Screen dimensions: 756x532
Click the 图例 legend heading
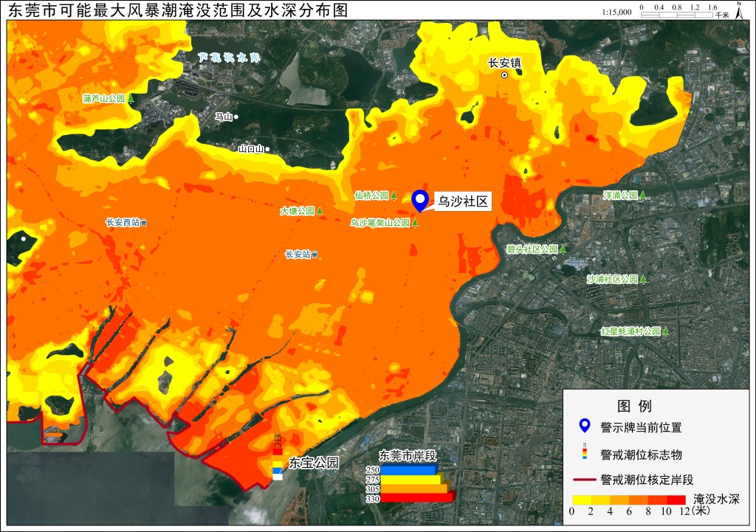click(634, 406)
